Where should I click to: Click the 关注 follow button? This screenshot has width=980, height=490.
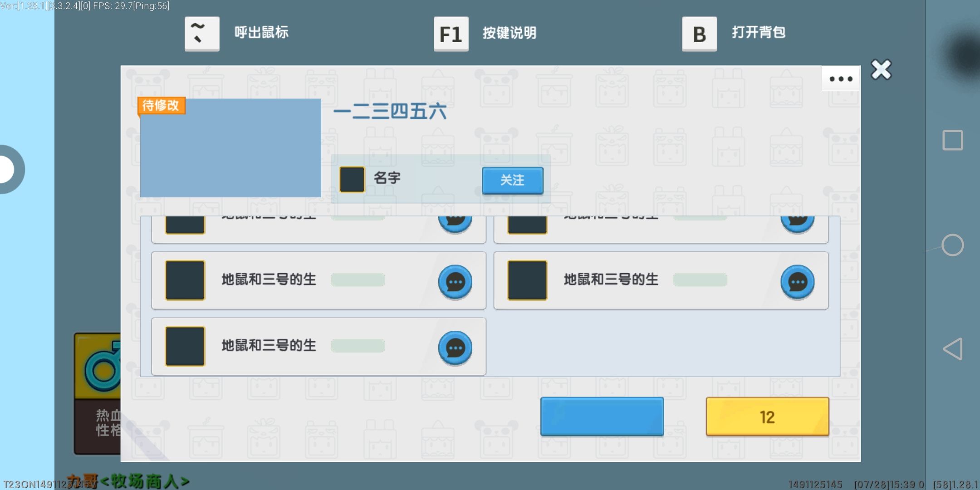click(512, 180)
